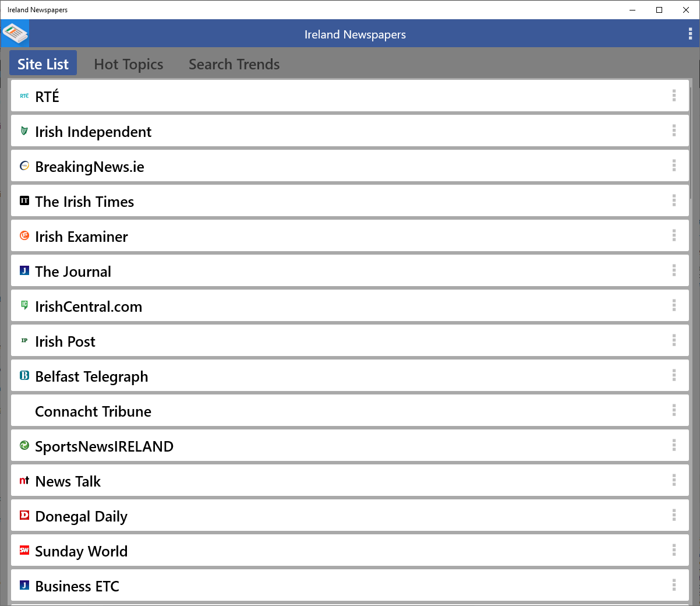This screenshot has height=606, width=700.
Task: Open options menu for Irish Post row
Action: pyautogui.click(x=674, y=340)
